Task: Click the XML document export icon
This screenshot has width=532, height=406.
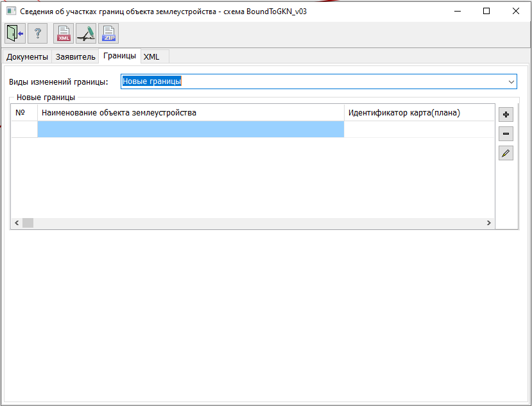Action: click(64, 33)
